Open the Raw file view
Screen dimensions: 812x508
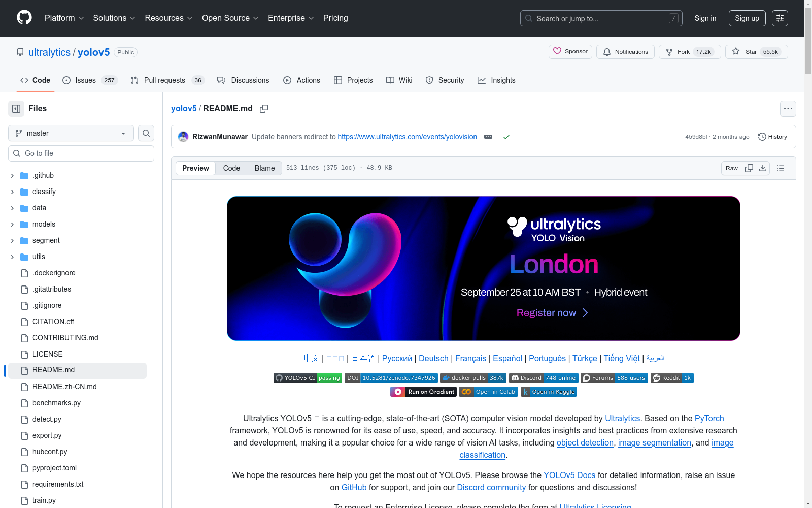click(732, 168)
